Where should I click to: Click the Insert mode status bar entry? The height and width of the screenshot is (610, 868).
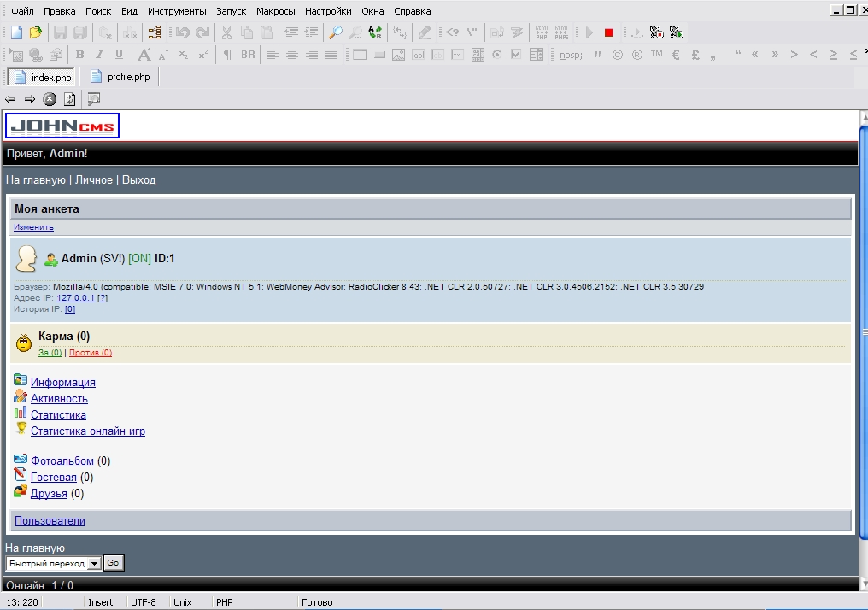click(100, 602)
